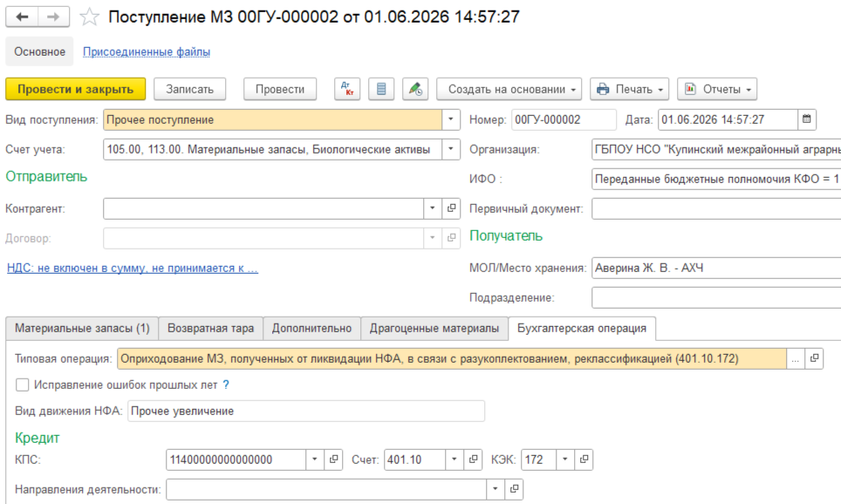The height and width of the screenshot is (504, 841).
Task: Open the Контрагент record with its open icon
Action: [x=452, y=208]
